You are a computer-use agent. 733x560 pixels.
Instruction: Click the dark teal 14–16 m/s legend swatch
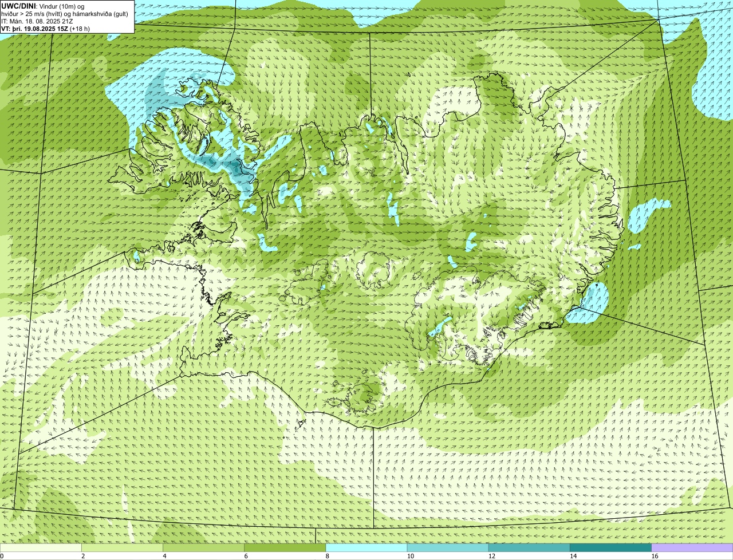(x=610, y=548)
